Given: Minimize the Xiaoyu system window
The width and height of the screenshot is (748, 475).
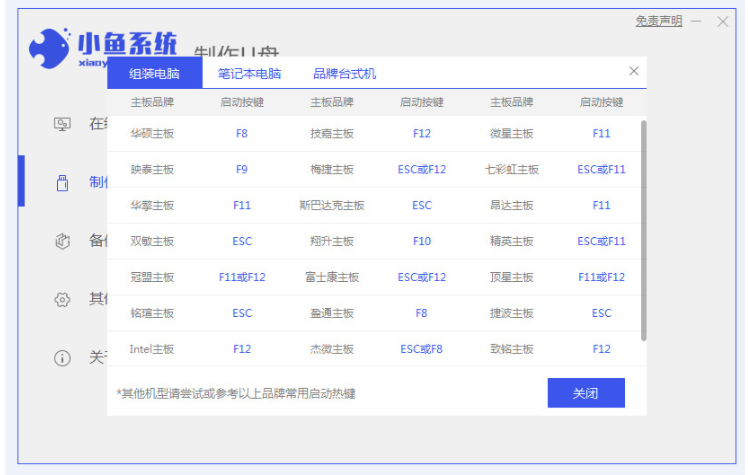Looking at the screenshot, I should click(x=696, y=21).
